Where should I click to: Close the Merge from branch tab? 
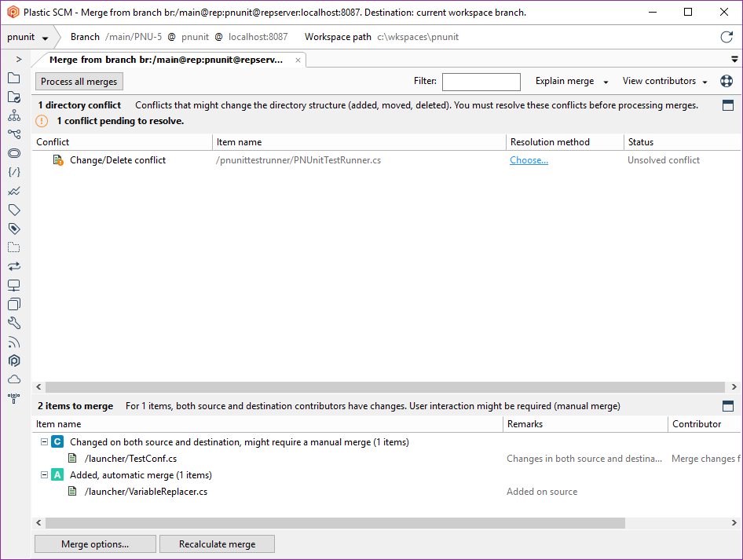pyautogui.click(x=298, y=60)
